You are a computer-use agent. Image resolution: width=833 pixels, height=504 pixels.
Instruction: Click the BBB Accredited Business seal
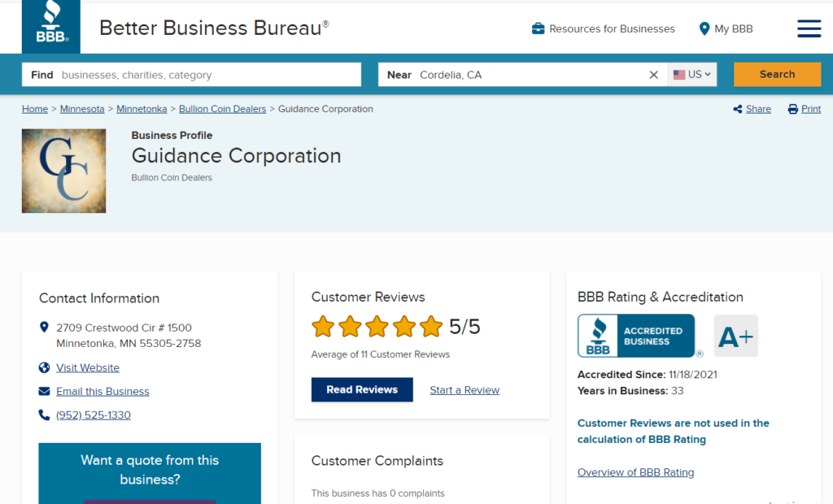(636, 336)
